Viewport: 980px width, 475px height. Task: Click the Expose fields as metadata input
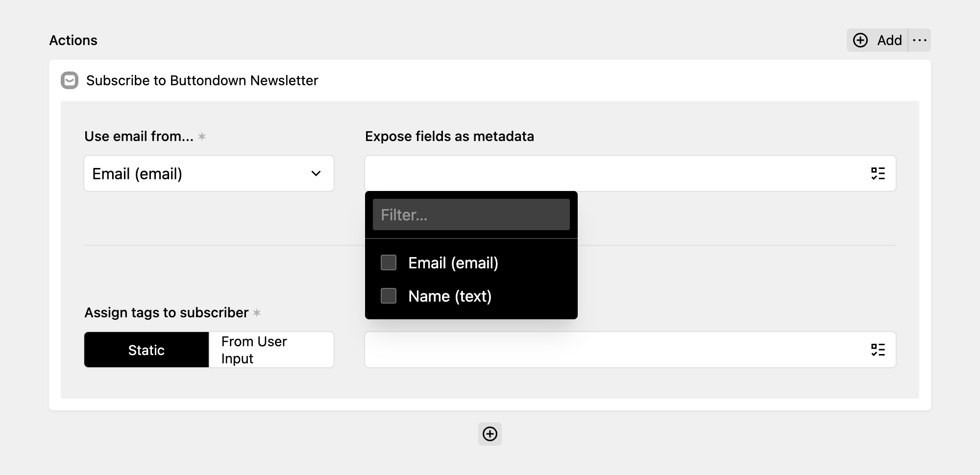point(630,173)
